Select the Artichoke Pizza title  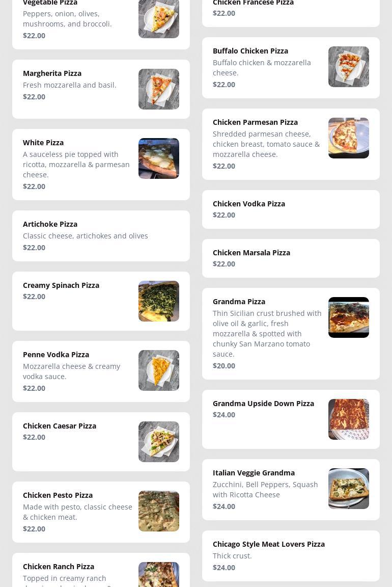coord(50,224)
